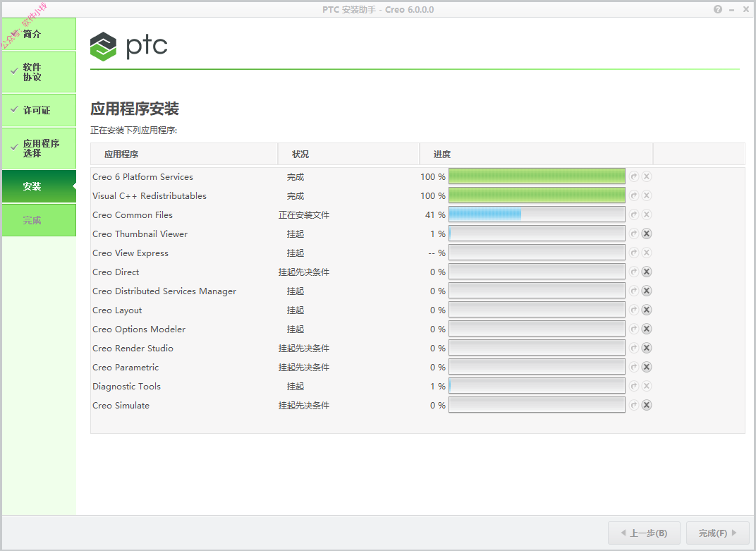Click the 正在安装文件 status text

point(304,215)
